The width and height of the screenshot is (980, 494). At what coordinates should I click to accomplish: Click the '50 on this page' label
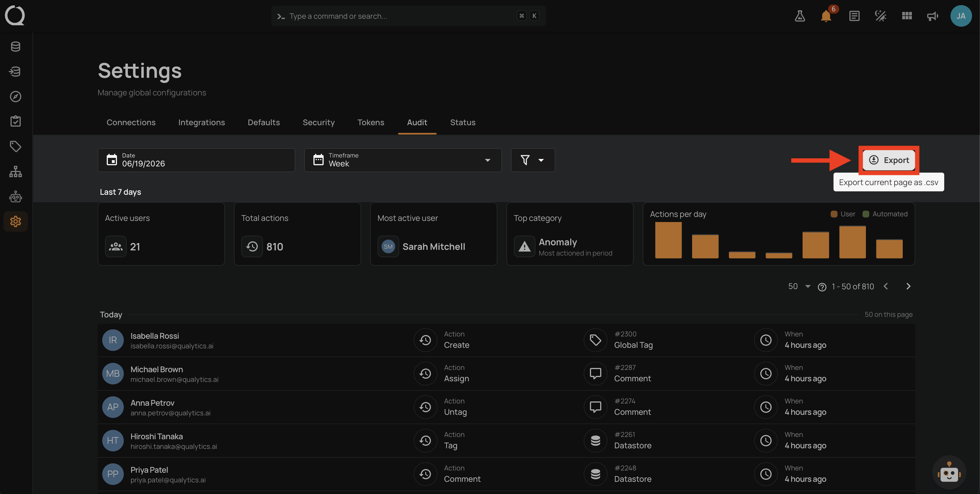888,314
